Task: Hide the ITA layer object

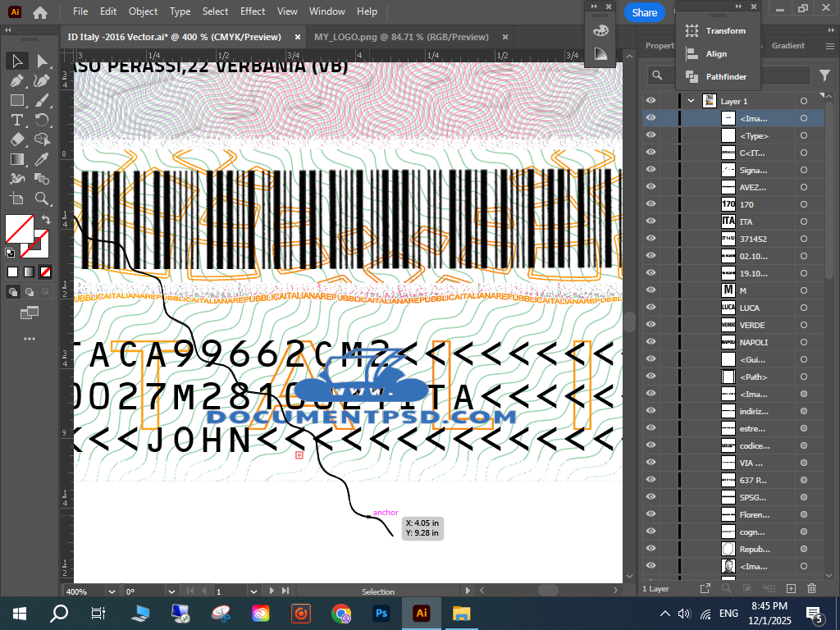Action: (651, 221)
